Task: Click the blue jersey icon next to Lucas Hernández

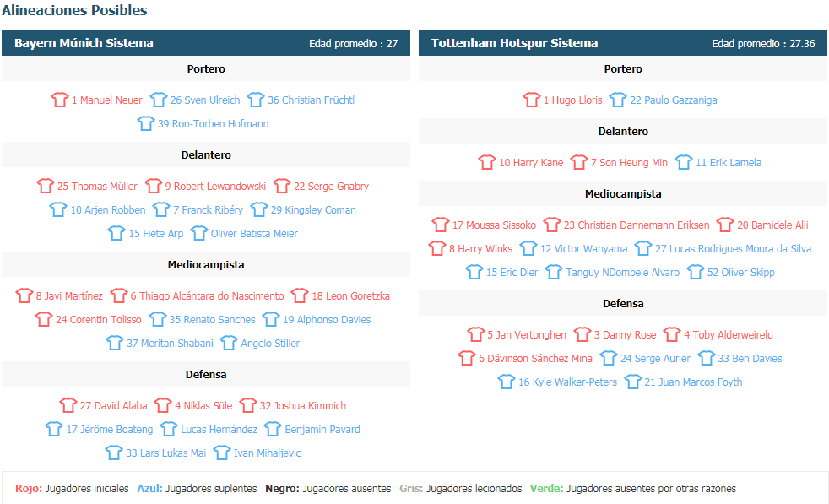Action: 169,430
